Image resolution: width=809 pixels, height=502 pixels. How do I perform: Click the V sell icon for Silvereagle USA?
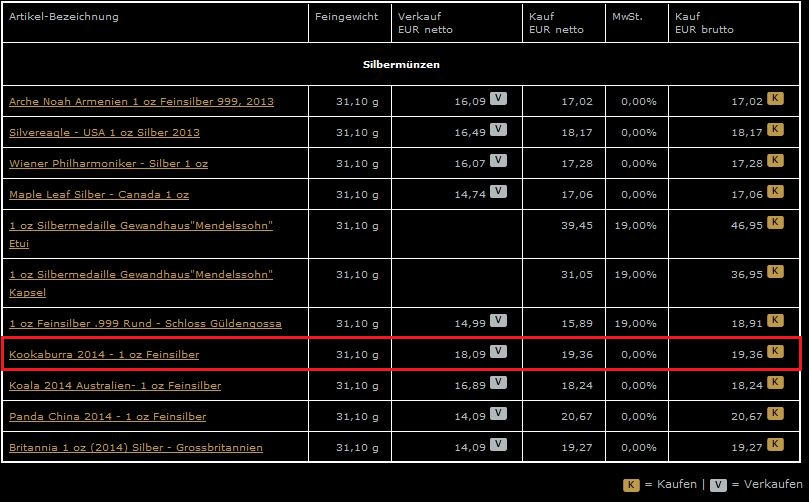tap(498, 131)
